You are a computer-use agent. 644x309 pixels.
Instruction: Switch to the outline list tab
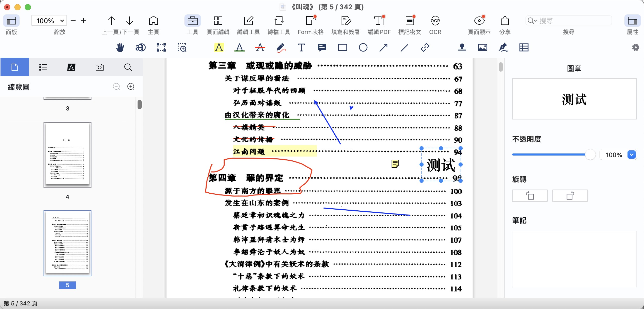pyautogui.click(x=43, y=67)
